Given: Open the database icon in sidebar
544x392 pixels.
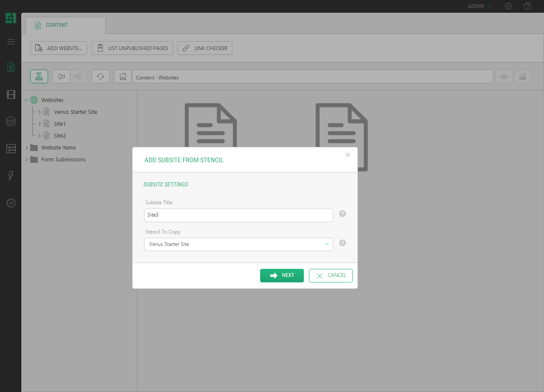Looking at the screenshot, I should pos(11,122).
